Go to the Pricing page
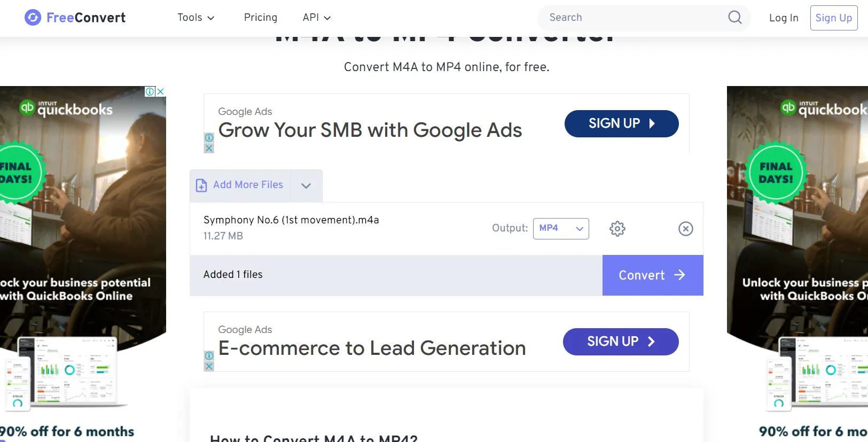868x442 pixels. 261,18
